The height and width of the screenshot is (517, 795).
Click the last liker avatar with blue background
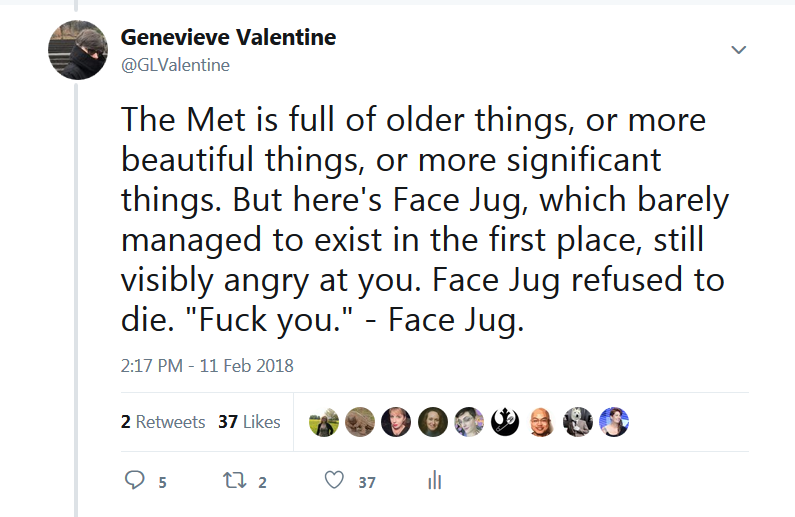(614, 422)
